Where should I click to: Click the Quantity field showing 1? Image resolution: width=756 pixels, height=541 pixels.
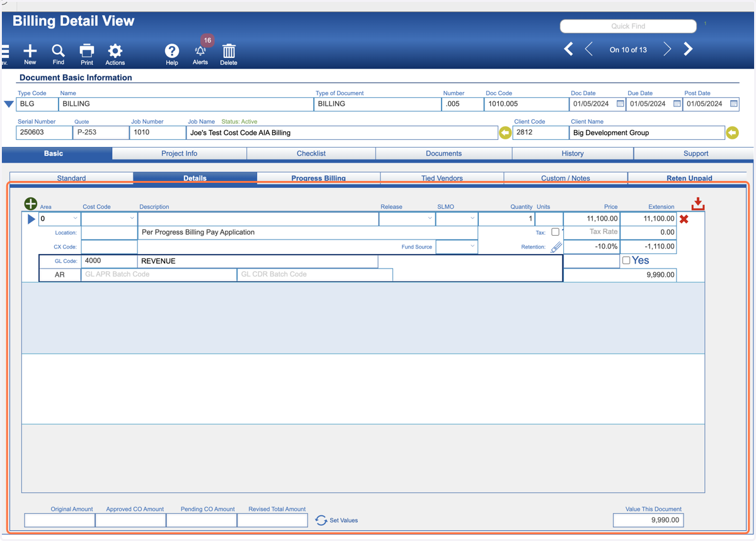point(507,219)
